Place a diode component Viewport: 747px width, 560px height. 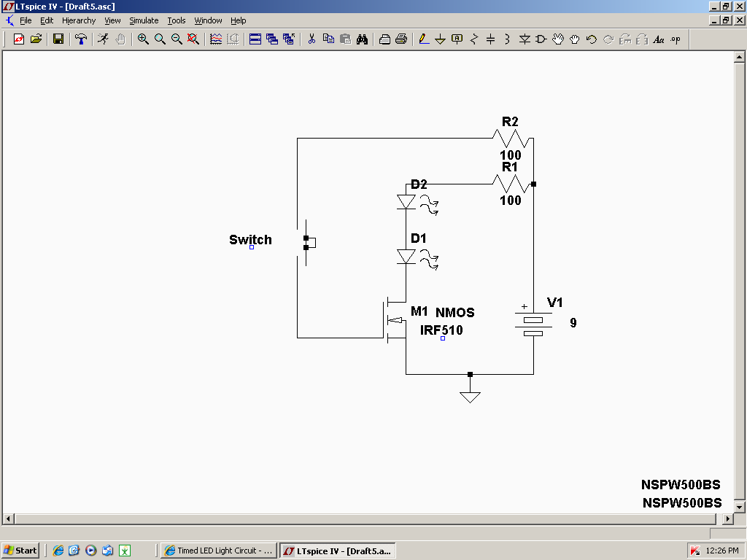[525, 39]
